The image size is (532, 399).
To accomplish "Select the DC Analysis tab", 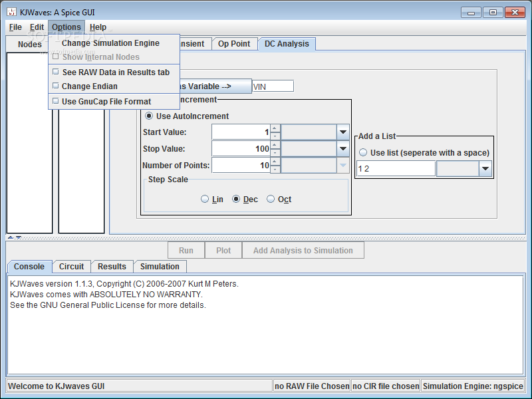I will [x=287, y=44].
